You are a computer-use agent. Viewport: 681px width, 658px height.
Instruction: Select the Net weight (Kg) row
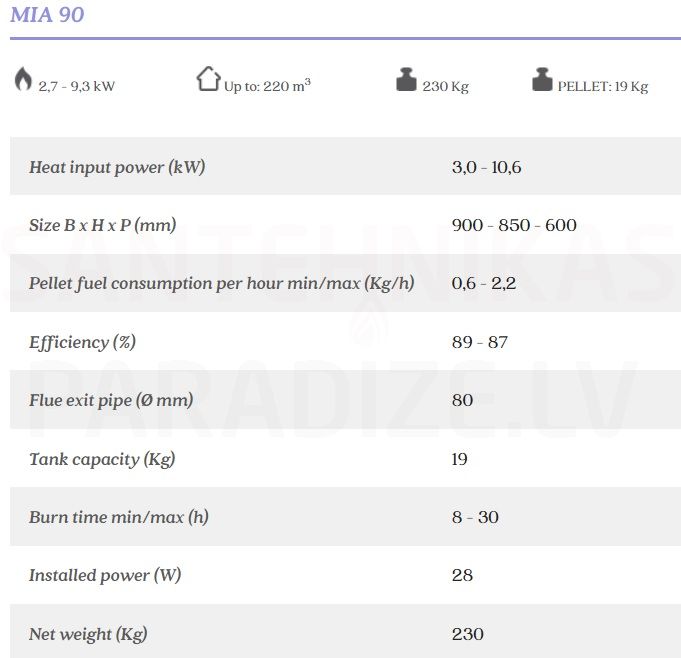[345, 631]
